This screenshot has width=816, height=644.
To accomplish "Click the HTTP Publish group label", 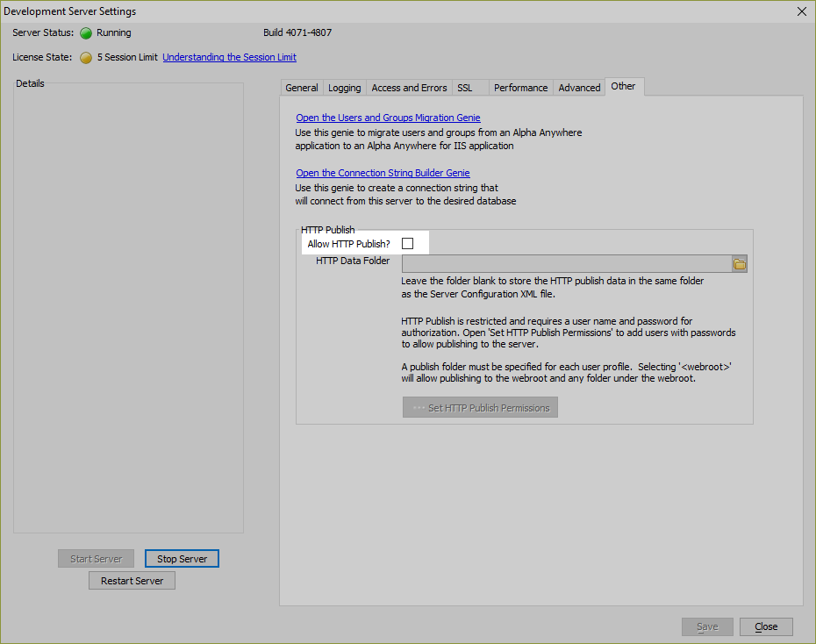I will pos(328,230).
